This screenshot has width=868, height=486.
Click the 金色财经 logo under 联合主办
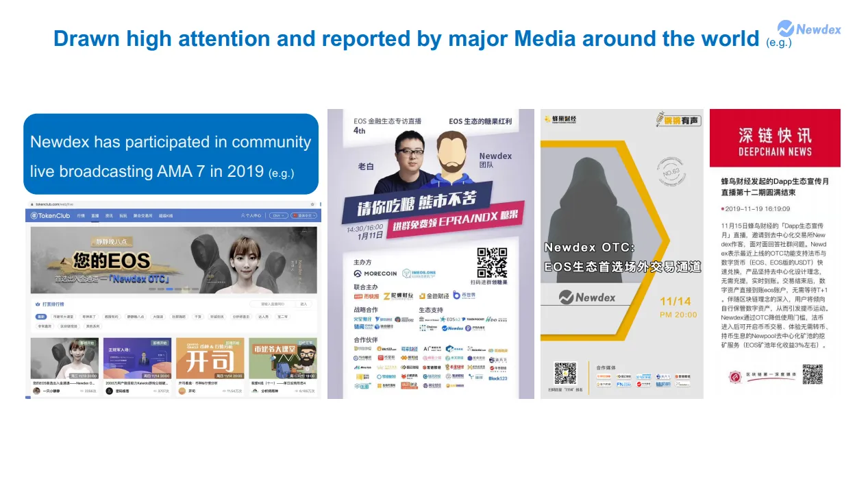(433, 296)
